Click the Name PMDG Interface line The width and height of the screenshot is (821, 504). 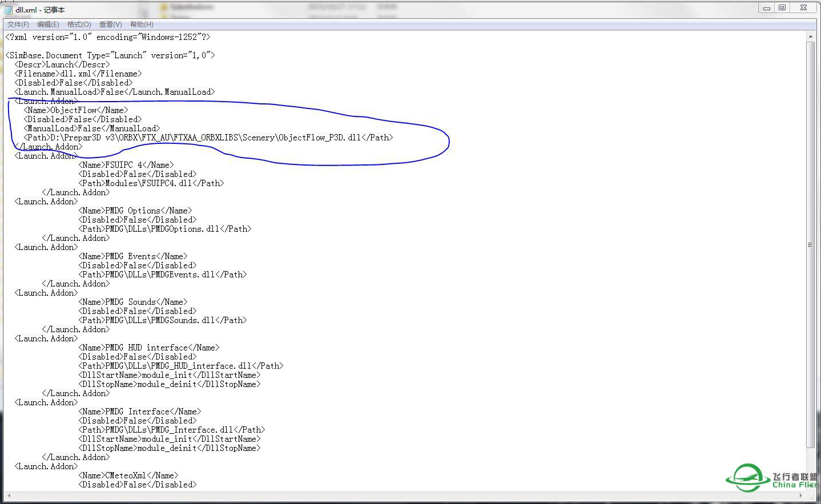tap(140, 412)
